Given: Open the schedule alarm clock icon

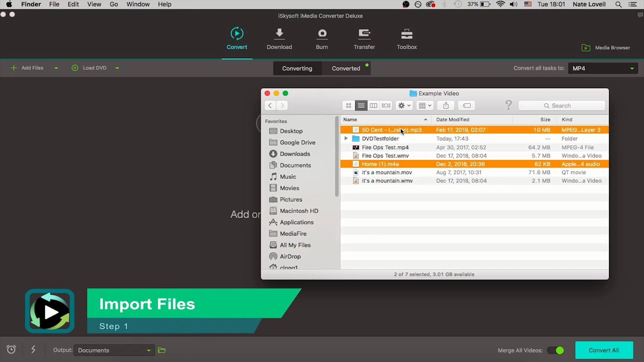Looking at the screenshot, I should click(11, 350).
